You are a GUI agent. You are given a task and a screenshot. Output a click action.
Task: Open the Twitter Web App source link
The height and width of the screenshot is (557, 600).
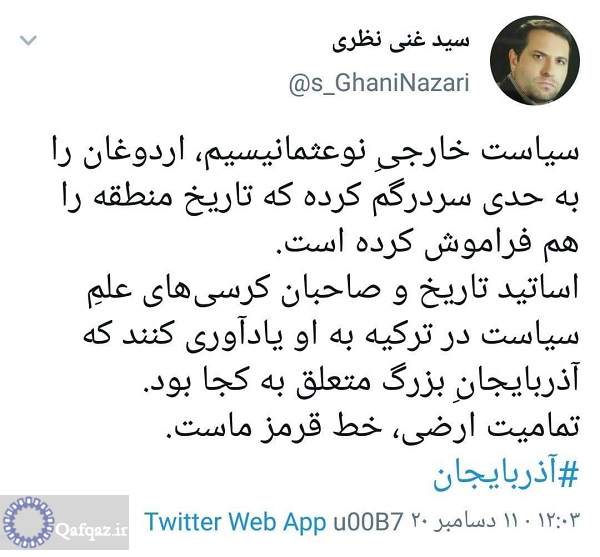coord(236,521)
